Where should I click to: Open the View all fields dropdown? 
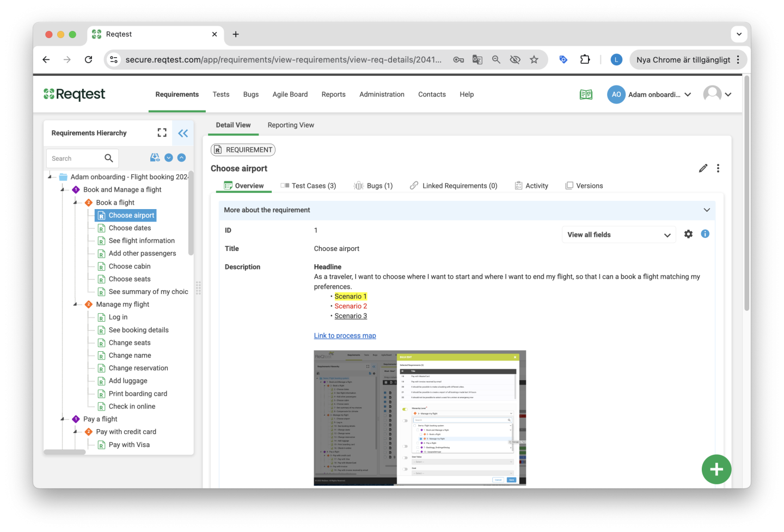click(618, 235)
